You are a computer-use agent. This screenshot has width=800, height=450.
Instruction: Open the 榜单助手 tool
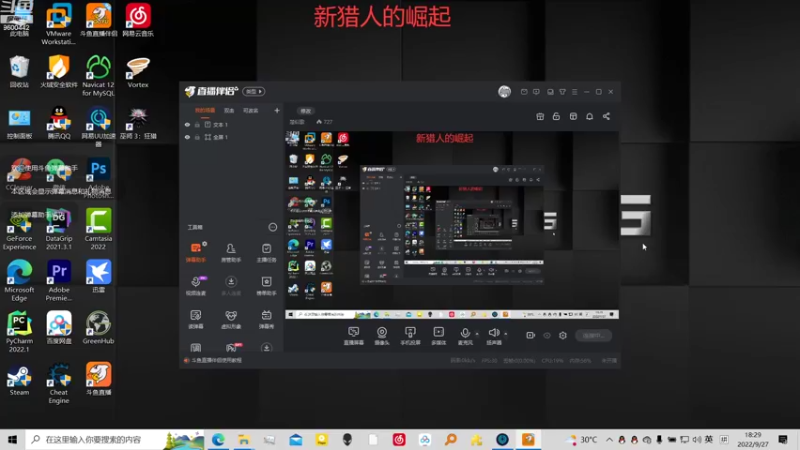tap(266, 286)
